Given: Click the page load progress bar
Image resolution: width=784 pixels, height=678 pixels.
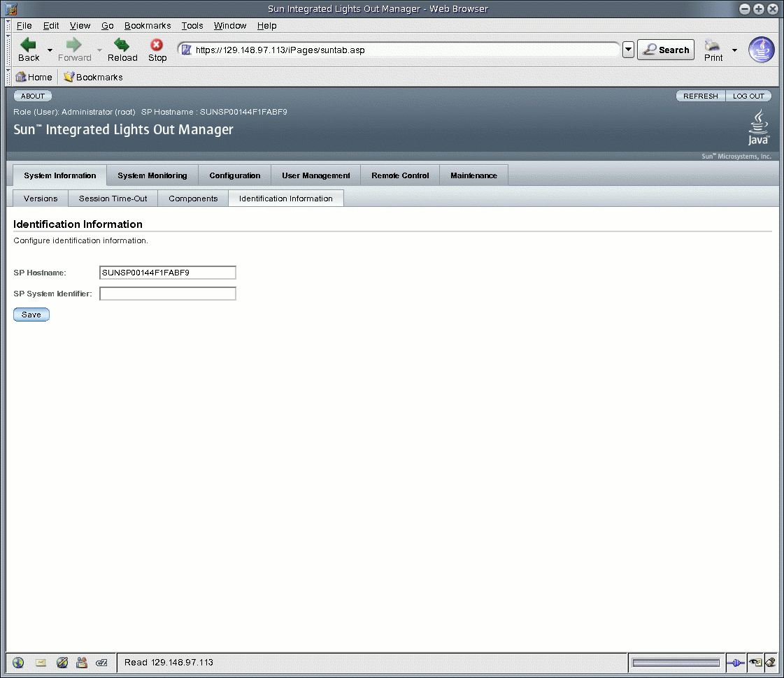Looking at the screenshot, I should tap(676, 663).
